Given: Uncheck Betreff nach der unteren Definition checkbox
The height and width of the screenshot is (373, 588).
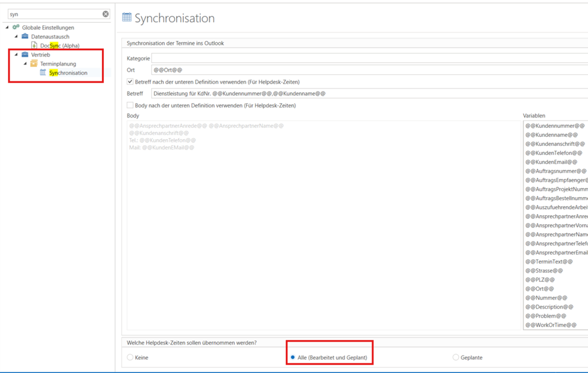Looking at the screenshot, I should [130, 81].
